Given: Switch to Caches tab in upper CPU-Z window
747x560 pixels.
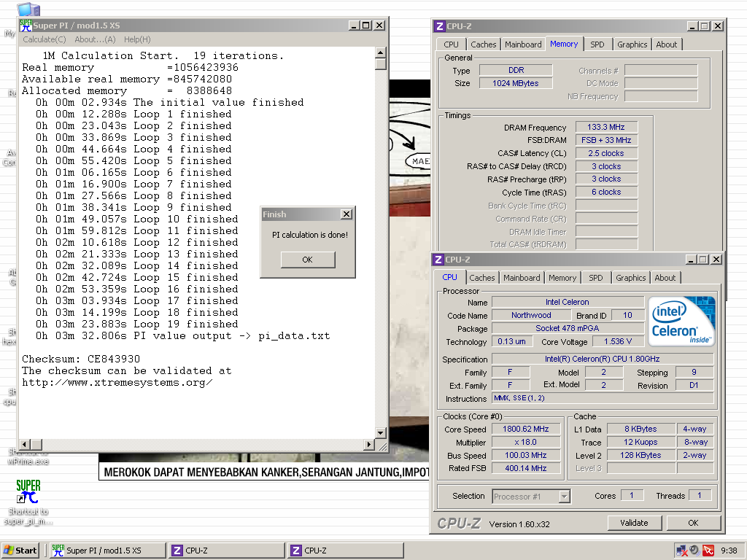Looking at the screenshot, I should click(483, 44).
